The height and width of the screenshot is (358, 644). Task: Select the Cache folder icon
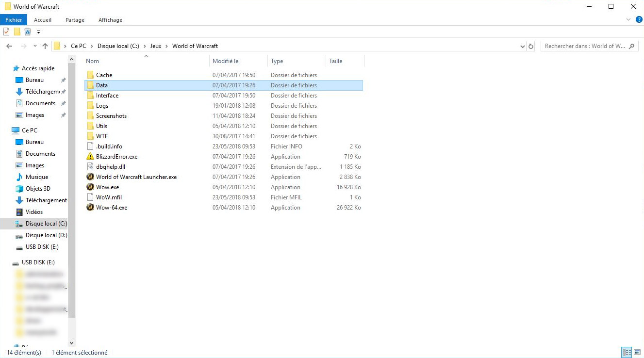[x=90, y=75]
